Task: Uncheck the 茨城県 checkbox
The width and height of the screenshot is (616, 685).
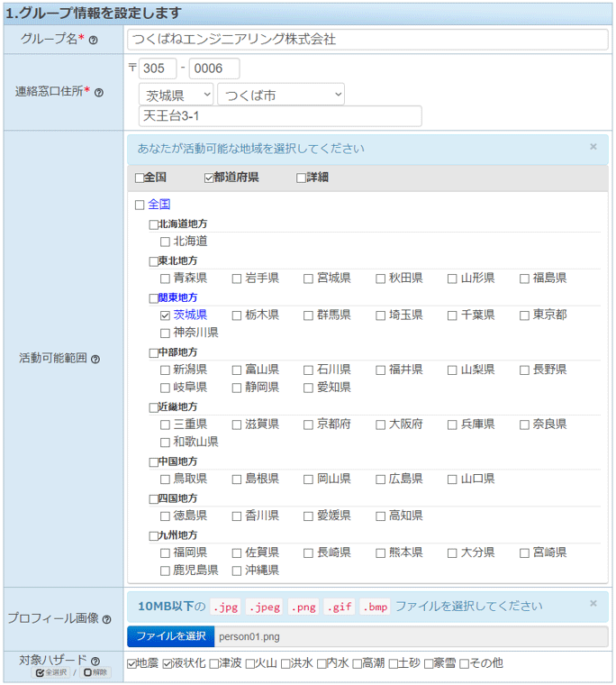Action: point(165,315)
